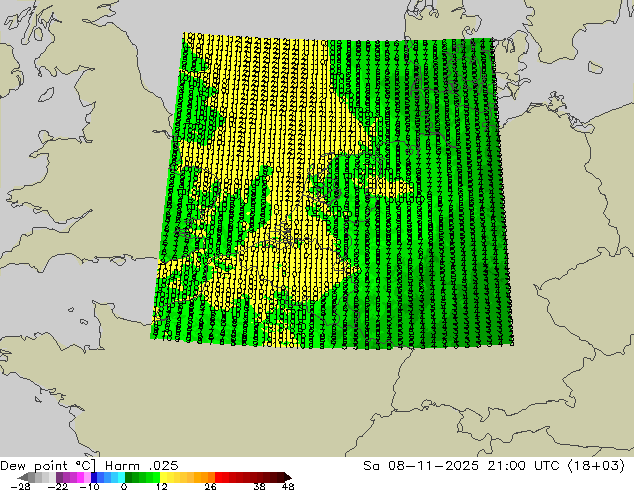Click the -22 legend label
The height and width of the screenshot is (490, 634).
58,486
